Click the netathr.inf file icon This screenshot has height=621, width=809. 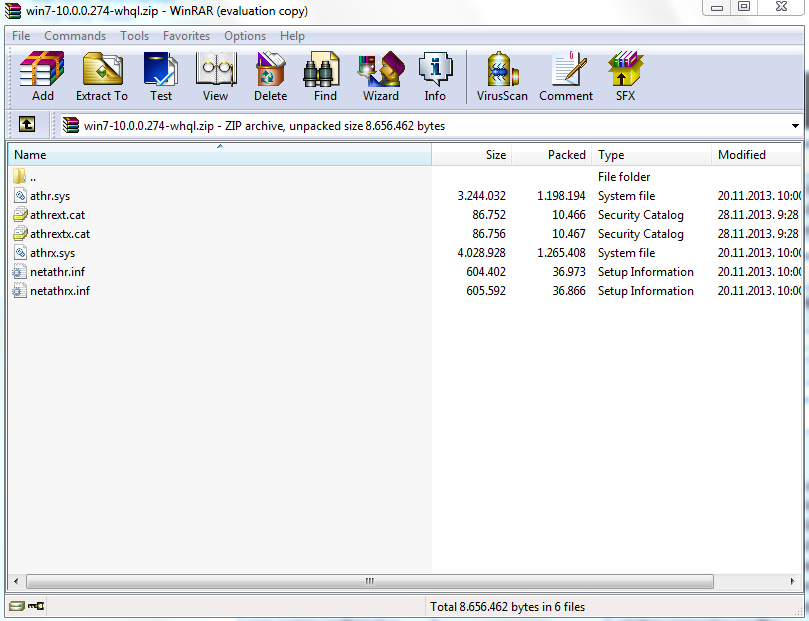coord(20,272)
